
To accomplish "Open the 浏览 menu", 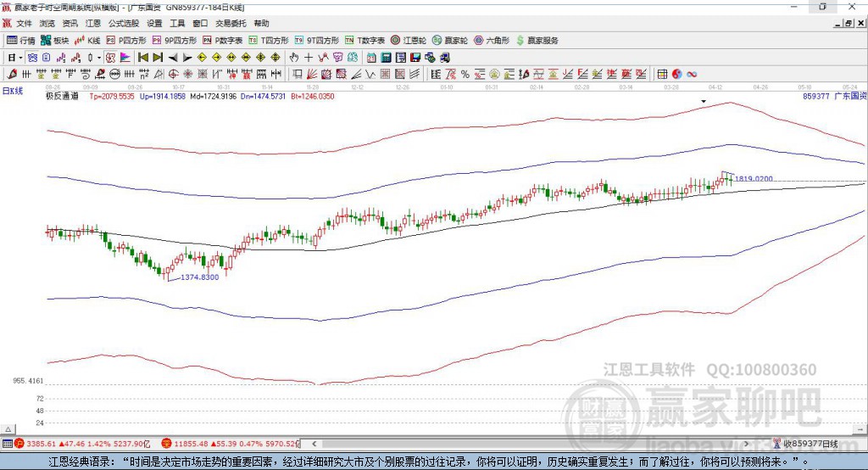I will (47, 23).
